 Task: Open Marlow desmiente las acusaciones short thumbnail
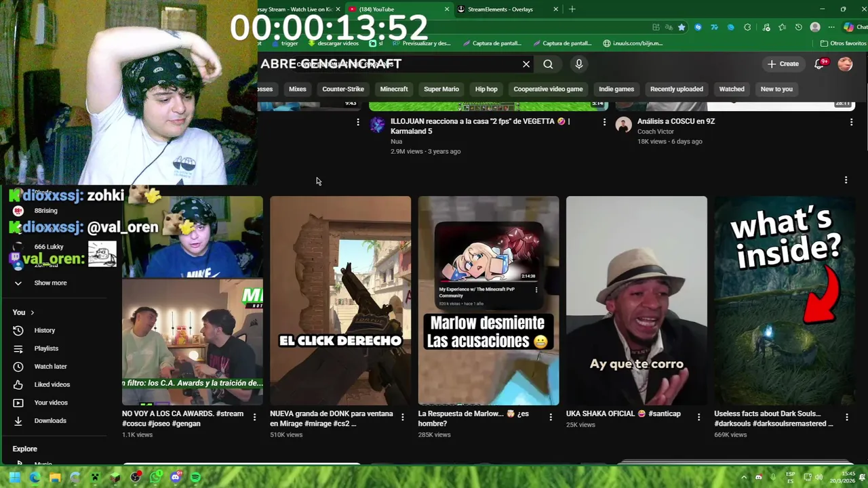pos(488,301)
